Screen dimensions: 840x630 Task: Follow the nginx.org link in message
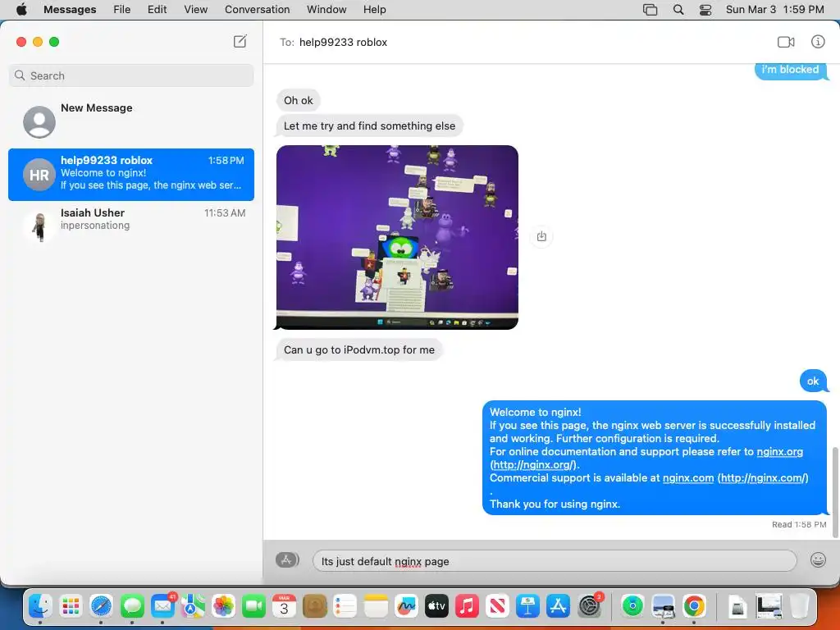[x=779, y=452]
